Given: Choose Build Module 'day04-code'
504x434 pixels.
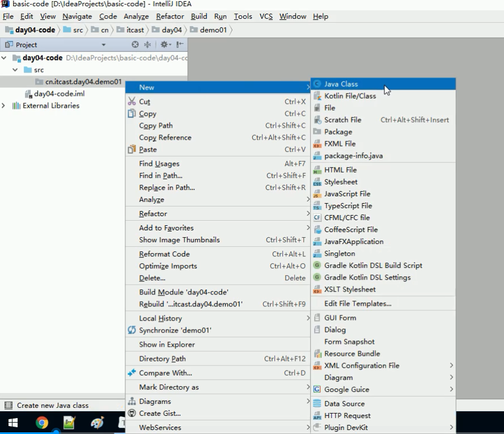Looking at the screenshot, I should 218,292.
